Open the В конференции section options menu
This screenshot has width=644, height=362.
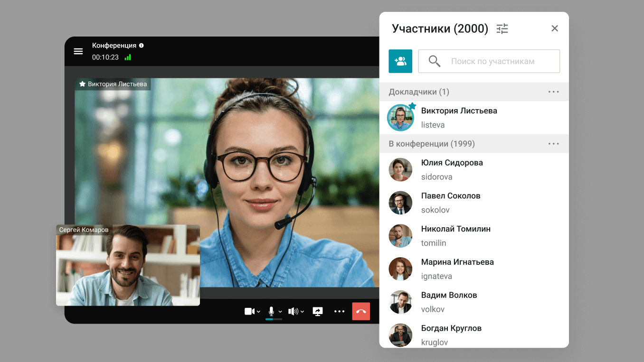point(553,144)
